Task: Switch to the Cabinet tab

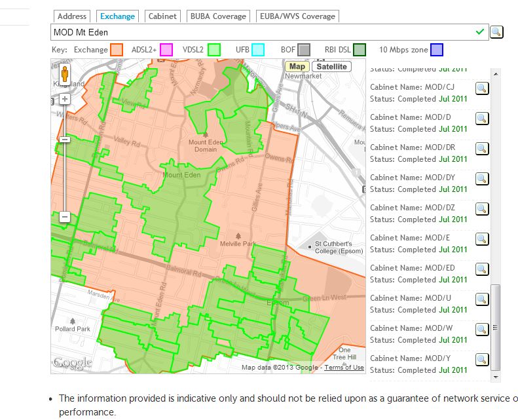Action: pos(162,16)
